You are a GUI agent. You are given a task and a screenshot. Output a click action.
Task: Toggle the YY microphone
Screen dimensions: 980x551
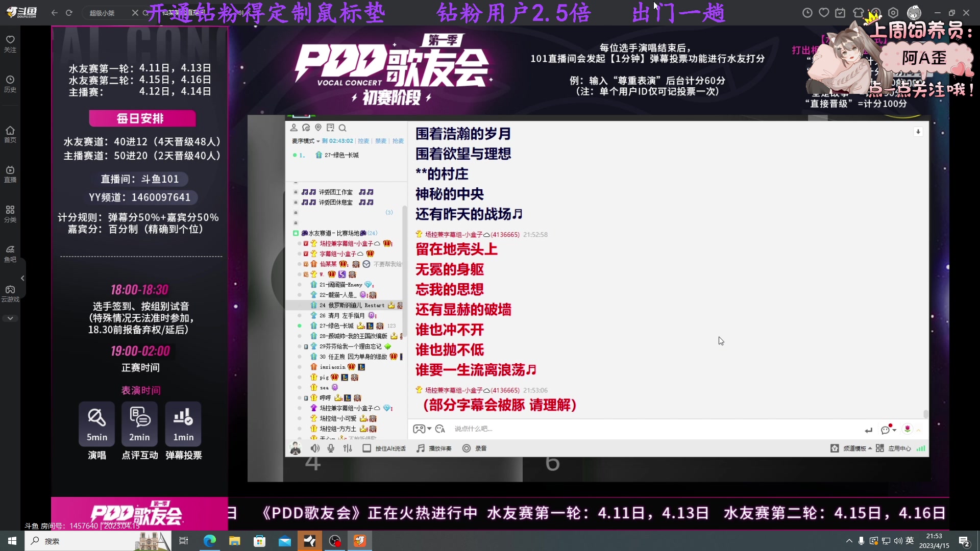pyautogui.click(x=331, y=448)
